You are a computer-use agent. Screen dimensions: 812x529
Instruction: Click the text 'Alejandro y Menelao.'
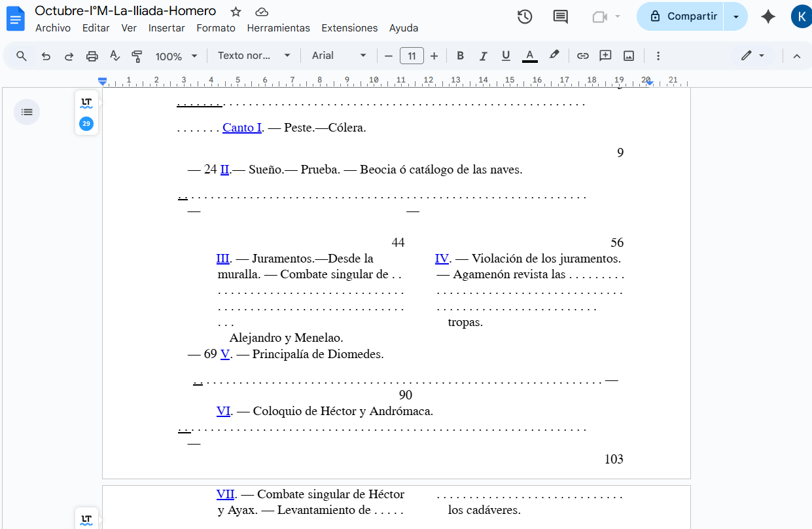(x=287, y=338)
